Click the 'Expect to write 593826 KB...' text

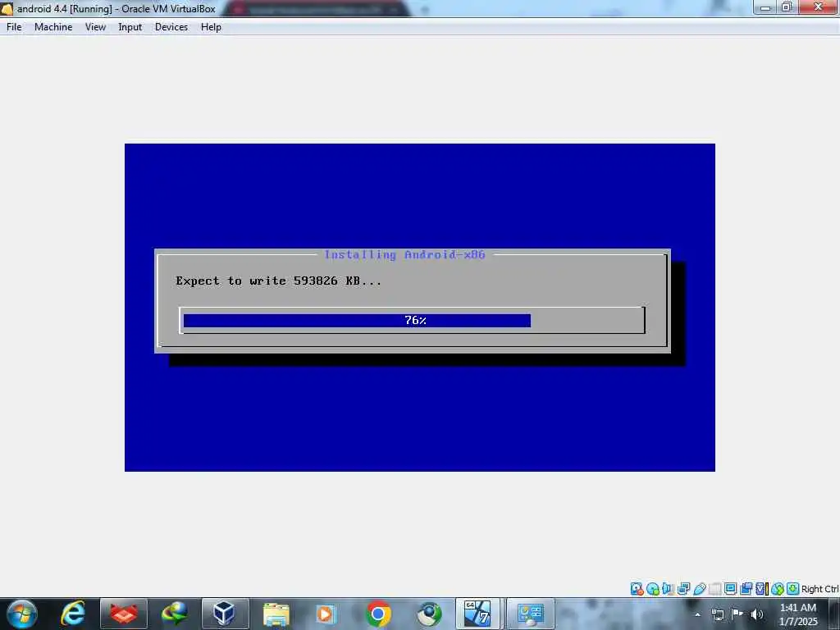(279, 281)
